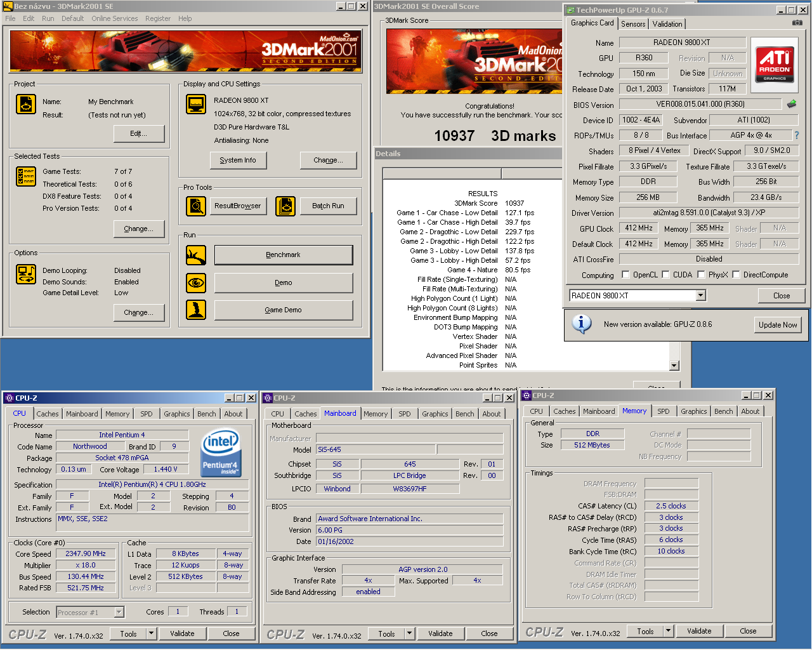Expand the Tools arrow in CPU tab window
Image resolution: width=812 pixels, height=650 pixels.
(151, 633)
